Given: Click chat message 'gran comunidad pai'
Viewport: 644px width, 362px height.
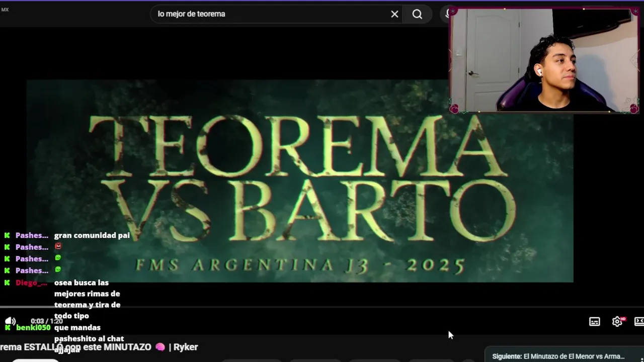Looking at the screenshot, I should coord(92,235).
